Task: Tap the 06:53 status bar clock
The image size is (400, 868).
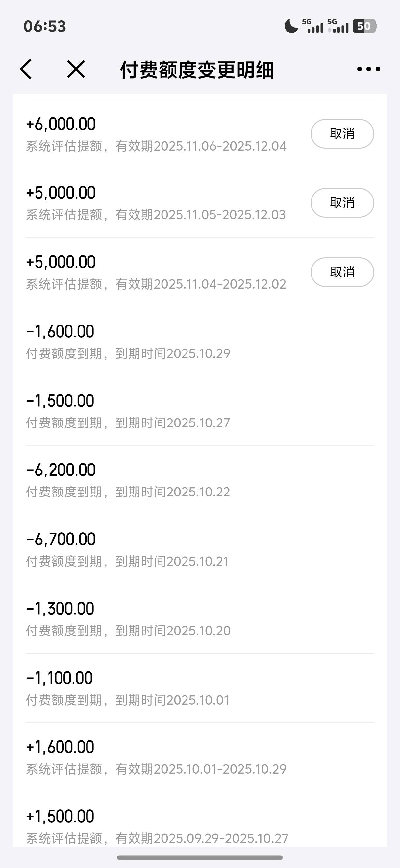Action: pyautogui.click(x=45, y=26)
